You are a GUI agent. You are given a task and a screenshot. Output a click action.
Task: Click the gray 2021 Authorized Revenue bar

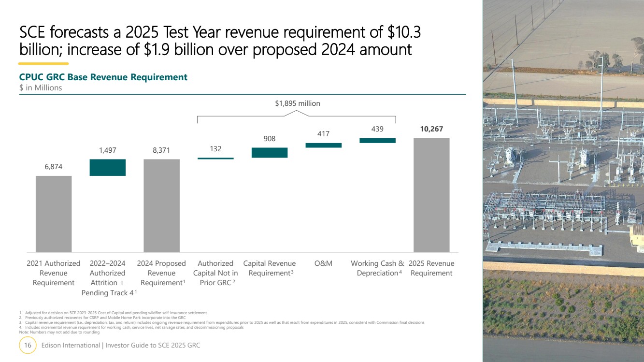point(54,214)
